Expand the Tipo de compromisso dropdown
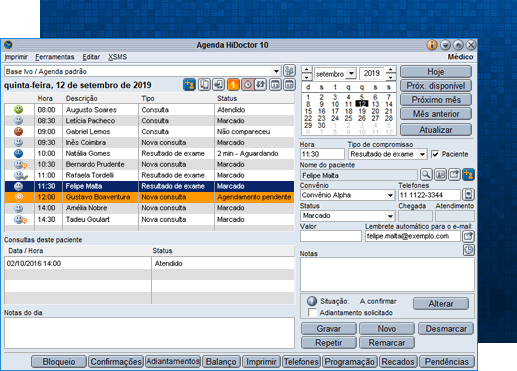Screen dimensions: 517x371 [422, 154]
